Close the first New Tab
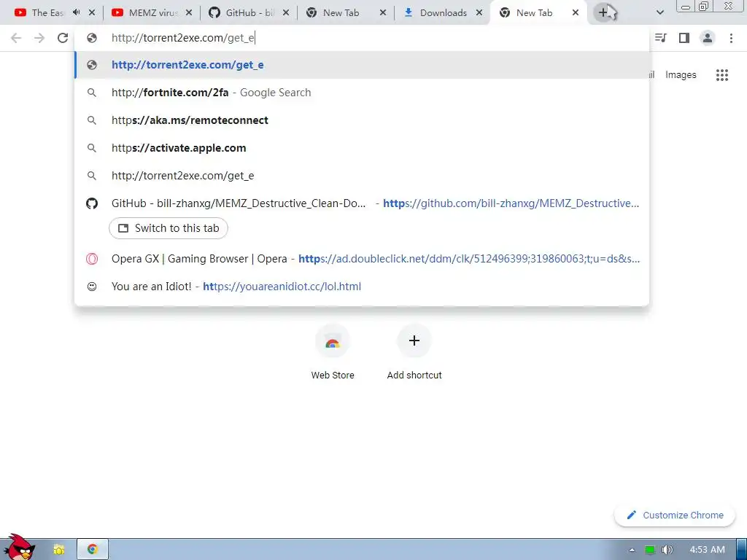Screen dimensions: 747x560 tap(383, 13)
